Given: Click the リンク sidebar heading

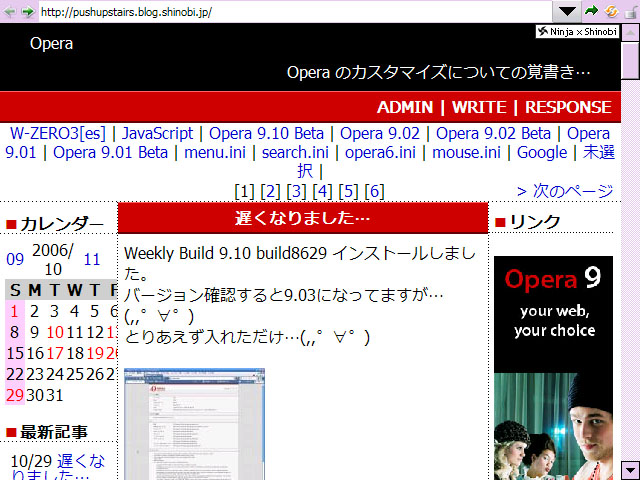Looking at the screenshot, I should (535, 222).
